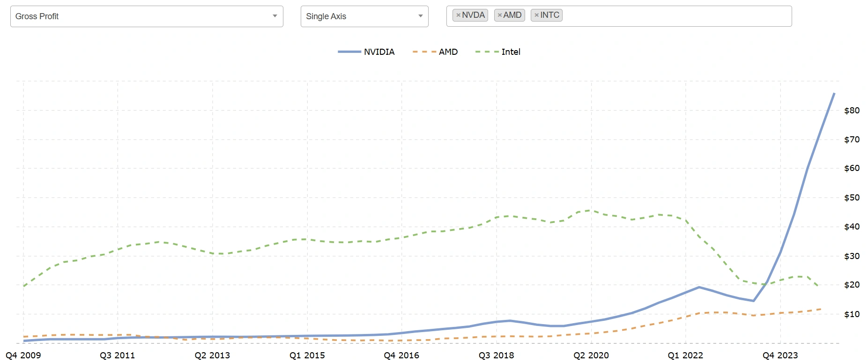Click the Q2 2020 axis label
868x363 pixels.
point(591,356)
